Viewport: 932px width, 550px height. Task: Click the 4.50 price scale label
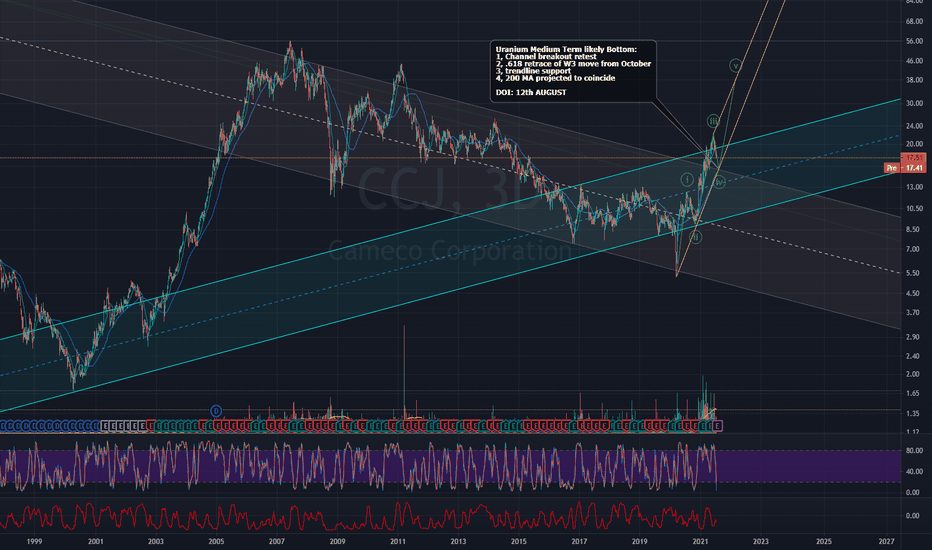pyautogui.click(x=914, y=294)
